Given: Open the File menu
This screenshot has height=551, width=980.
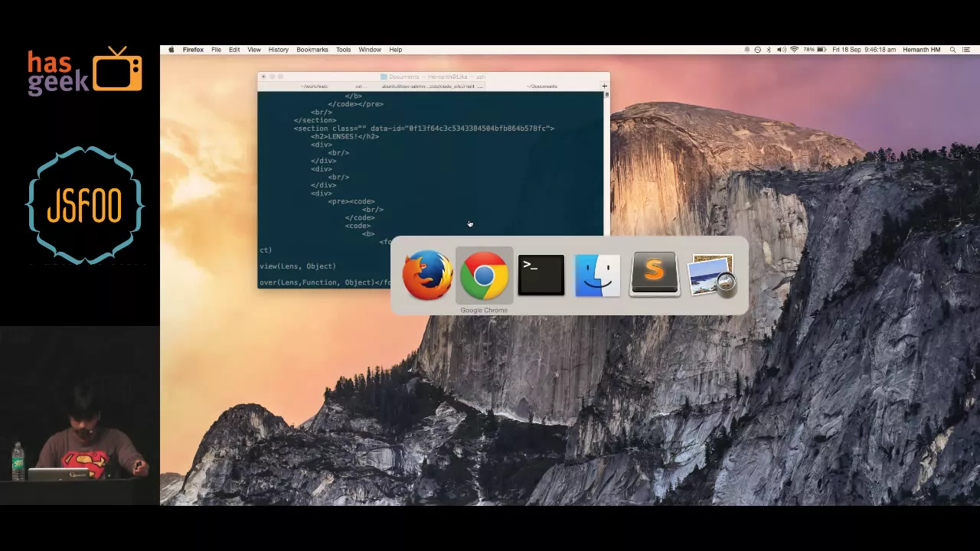Looking at the screenshot, I should (x=216, y=50).
